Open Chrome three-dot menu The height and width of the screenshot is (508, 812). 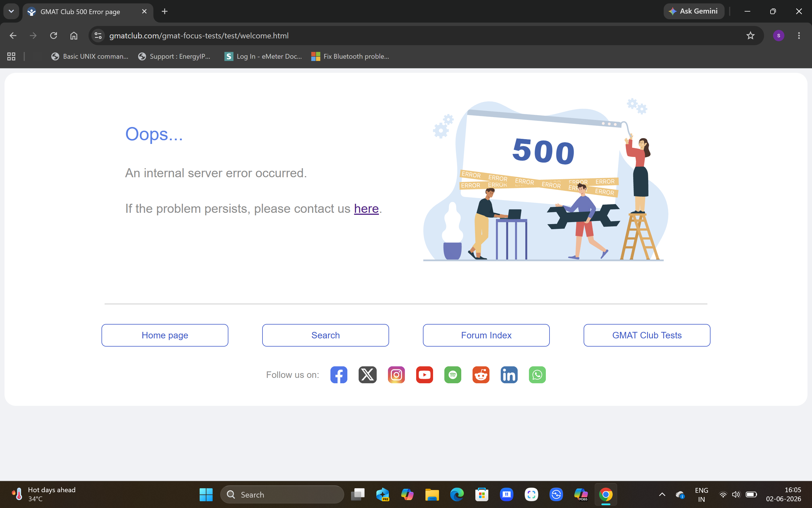[x=798, y=36]
